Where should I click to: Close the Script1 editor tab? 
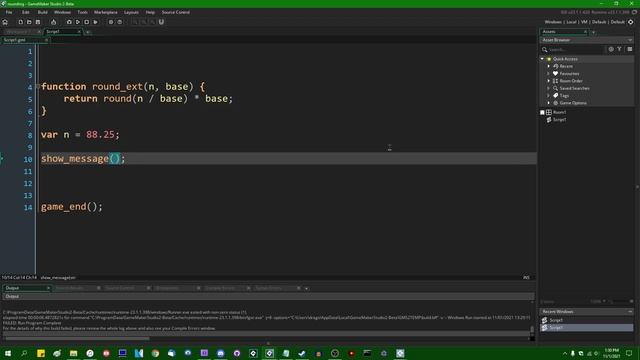79,31
